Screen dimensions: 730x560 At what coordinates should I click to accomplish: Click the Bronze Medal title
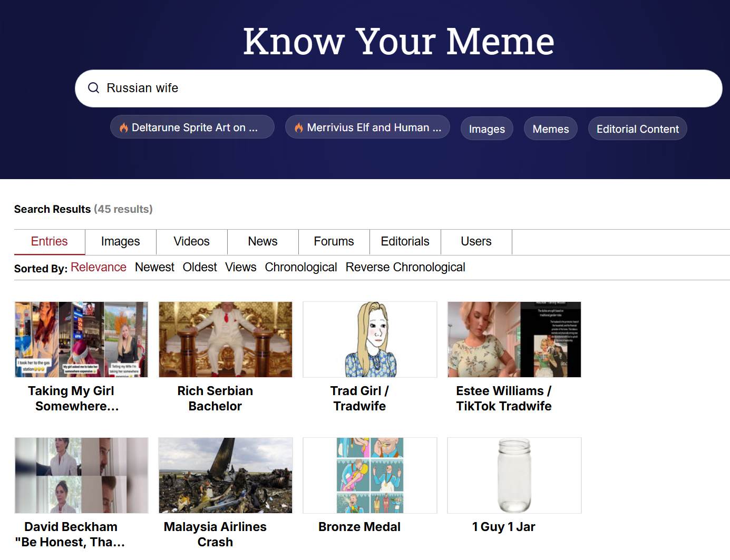359,527
